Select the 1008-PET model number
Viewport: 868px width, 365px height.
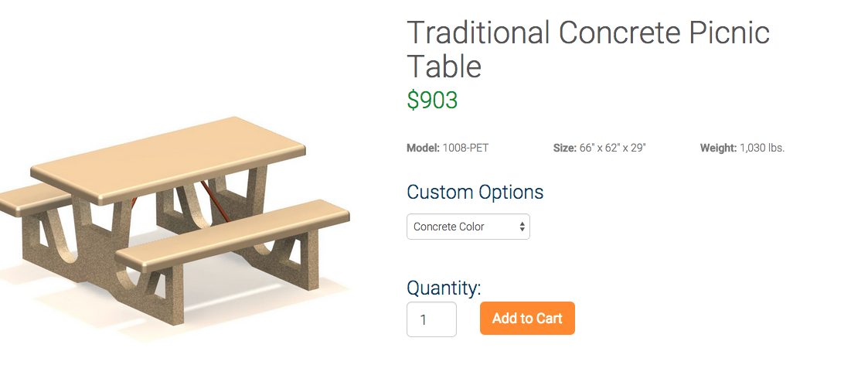click(x=465, y=148)
